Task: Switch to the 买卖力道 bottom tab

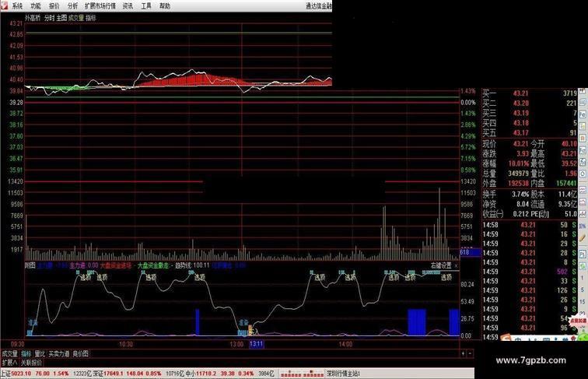Action: pos(59,353)
